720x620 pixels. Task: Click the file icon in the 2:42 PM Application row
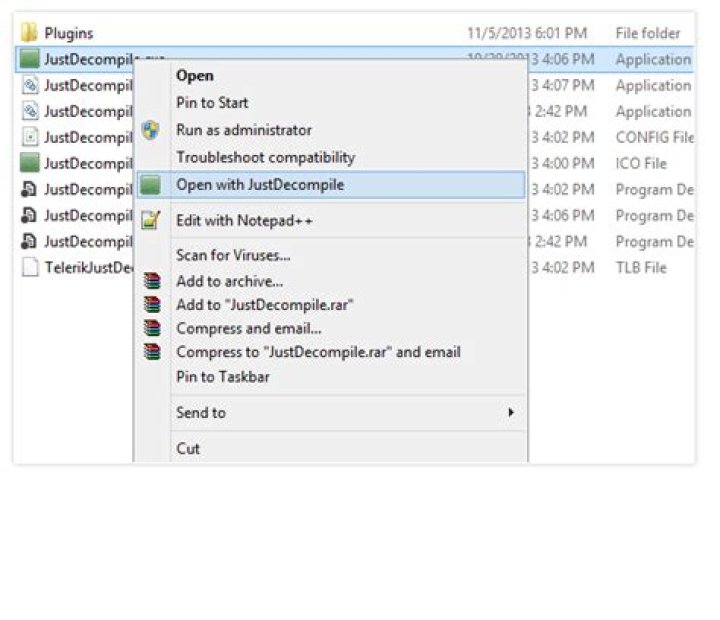(x=30, y=111)
